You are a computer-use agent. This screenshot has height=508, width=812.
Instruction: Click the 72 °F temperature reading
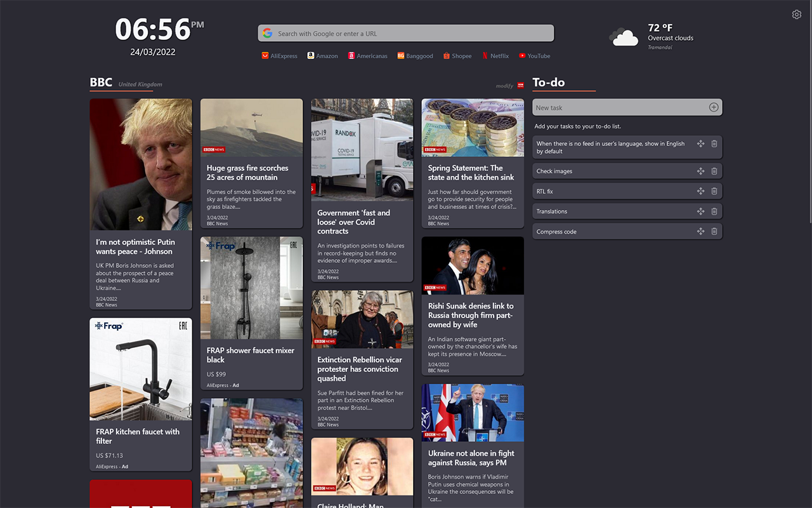pyautogui.click(x=660, y=28)
